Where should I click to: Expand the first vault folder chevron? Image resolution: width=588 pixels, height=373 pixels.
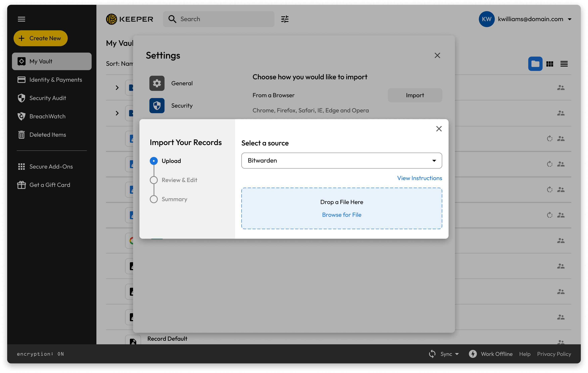pyautogui.click(x=117, y=88)
